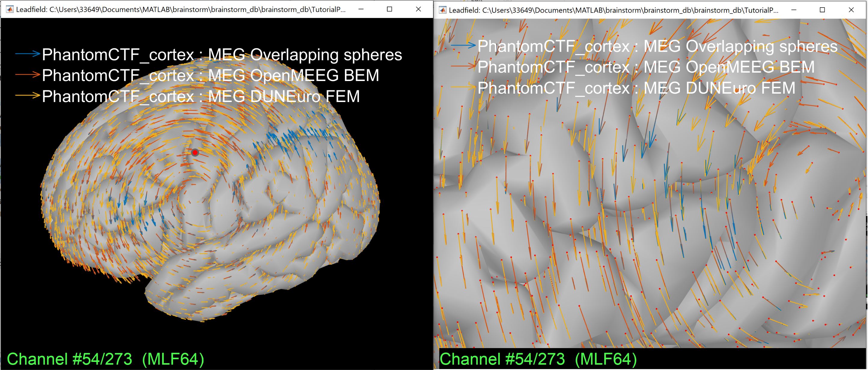The image size is (868, 370).
Task: Click the left window title bar text
Action: coord(181,9)
